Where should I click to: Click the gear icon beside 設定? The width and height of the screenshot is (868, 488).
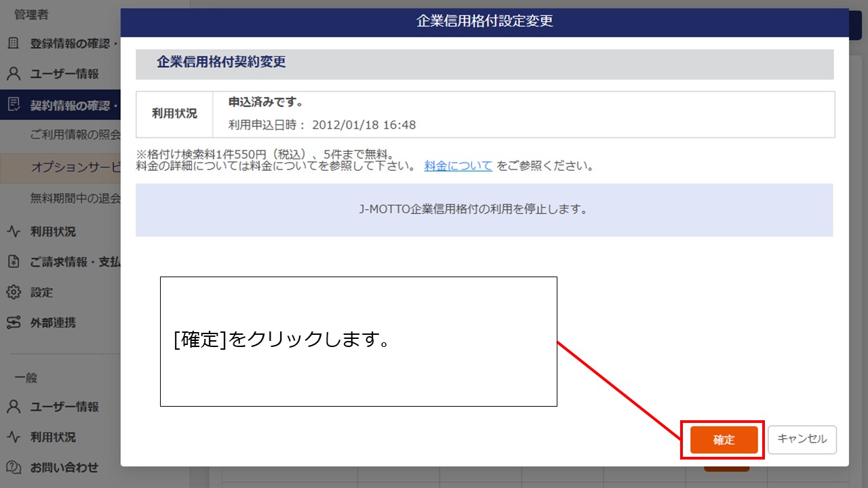14,292
